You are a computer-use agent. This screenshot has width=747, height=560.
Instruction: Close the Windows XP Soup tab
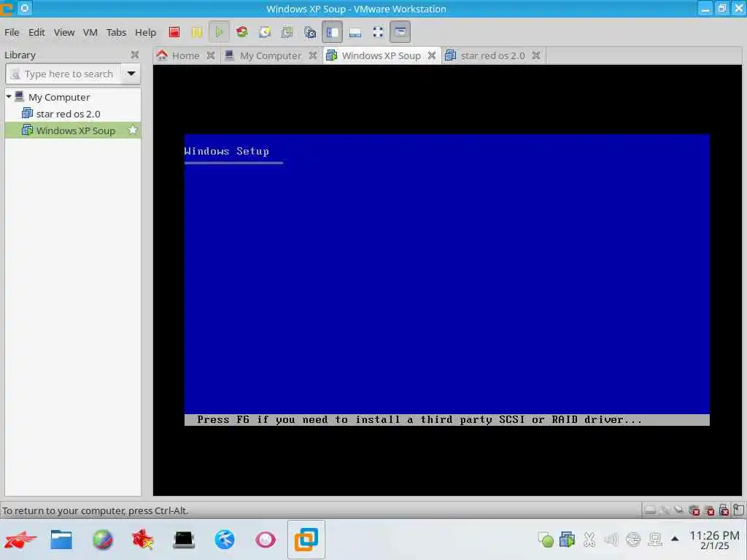[432, 55]
